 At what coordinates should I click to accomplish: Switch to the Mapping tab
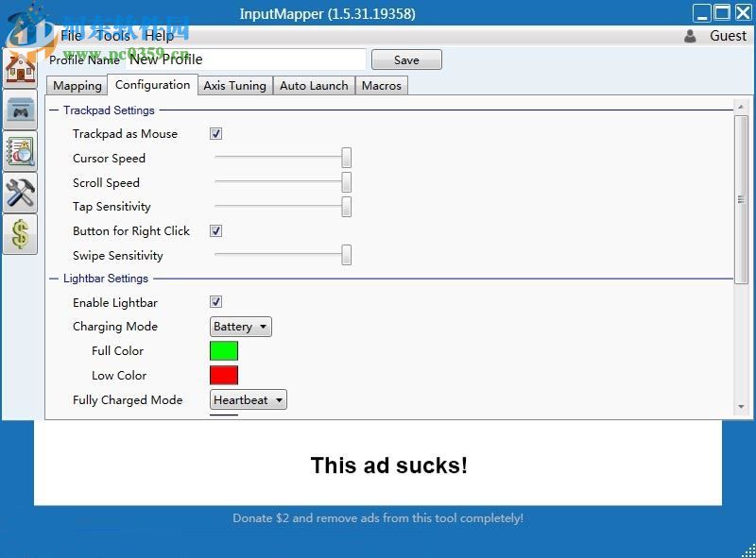coord(77,86)
